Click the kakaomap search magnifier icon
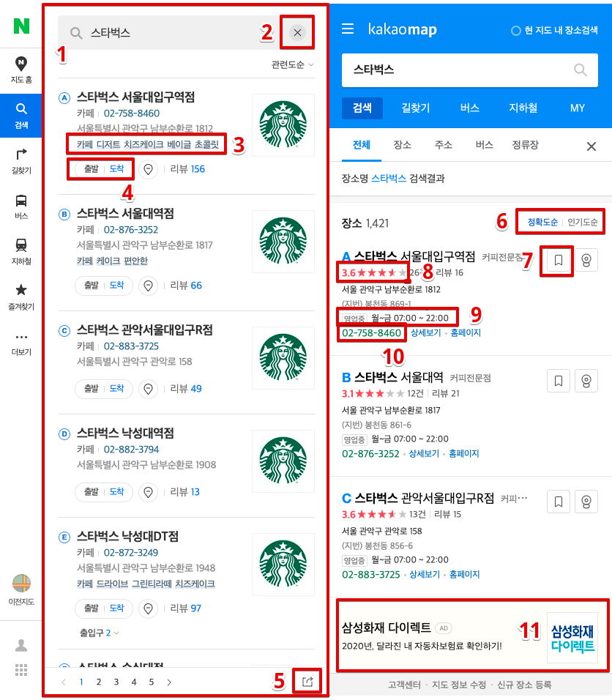Image resolution: width=612 pixels, height=700 pixels. tap(581, 70)
